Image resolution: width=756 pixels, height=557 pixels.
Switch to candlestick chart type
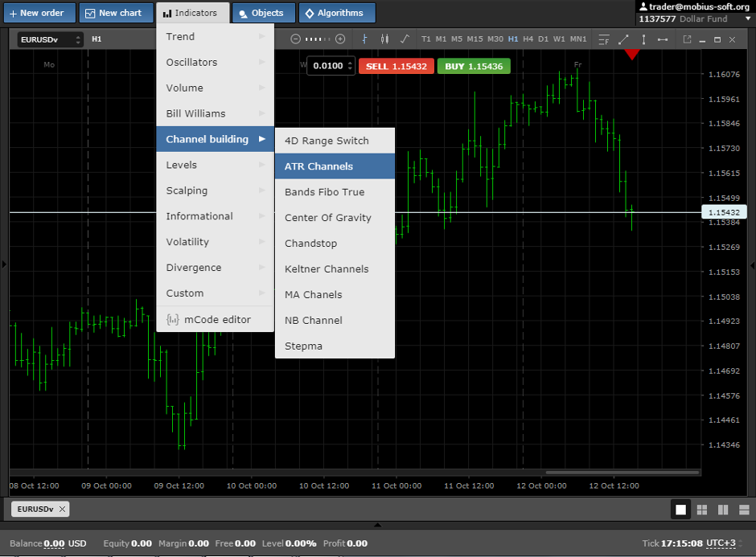[x=384, y=39]
